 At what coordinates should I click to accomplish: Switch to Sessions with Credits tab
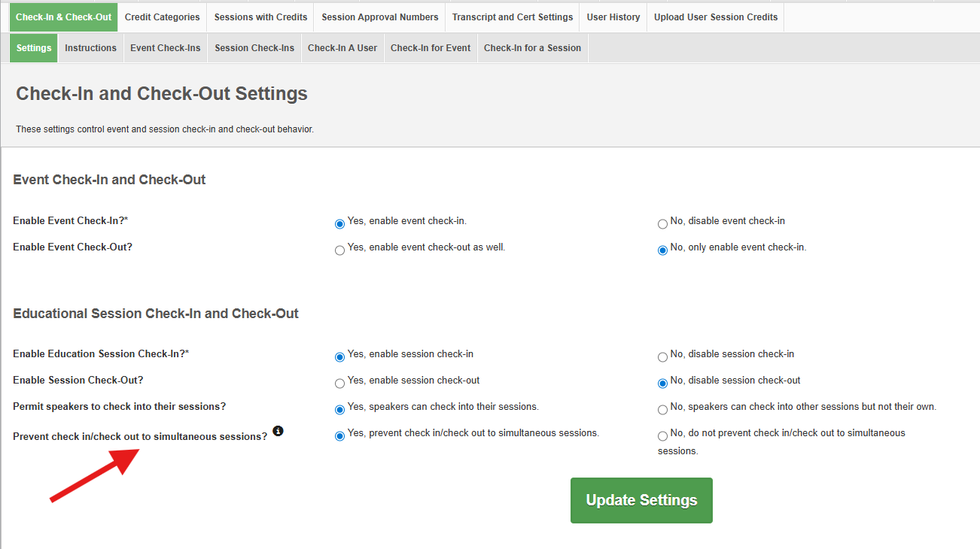tap(260, 17)
